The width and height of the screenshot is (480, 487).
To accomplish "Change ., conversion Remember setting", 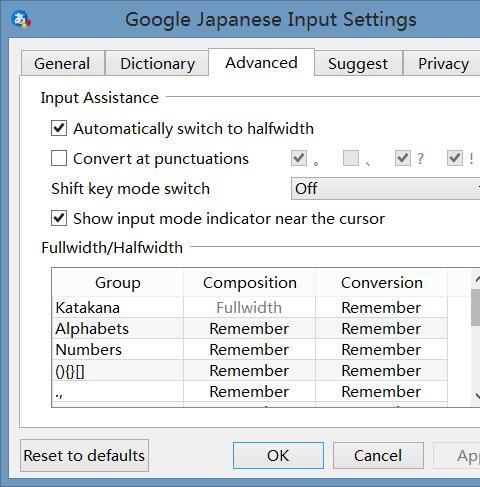I will coord(381,392).
